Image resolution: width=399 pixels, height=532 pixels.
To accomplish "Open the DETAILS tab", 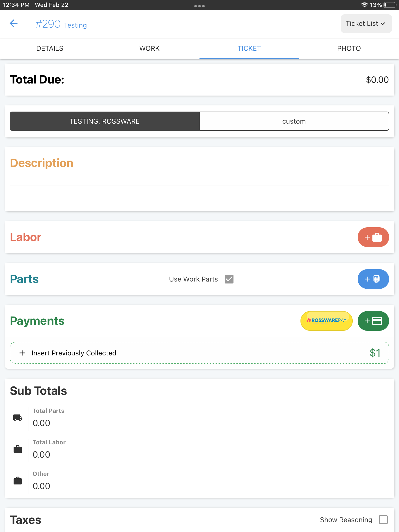I will tap(50, 48).
